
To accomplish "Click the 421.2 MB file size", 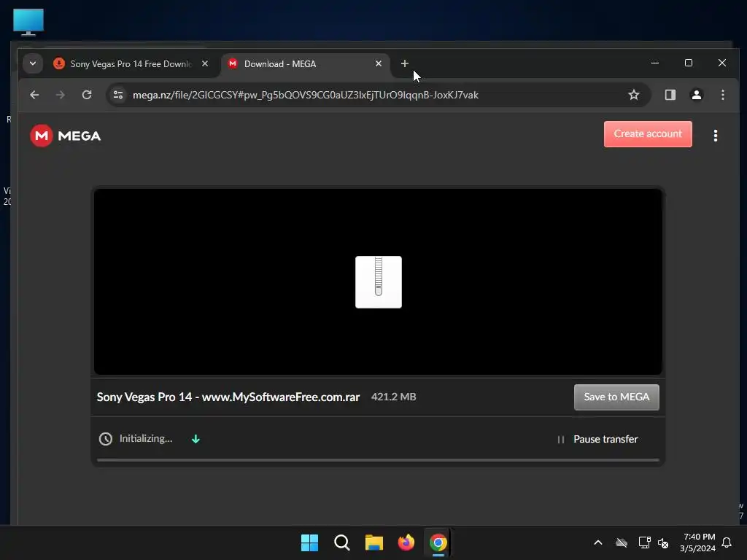I will (393, 397).
